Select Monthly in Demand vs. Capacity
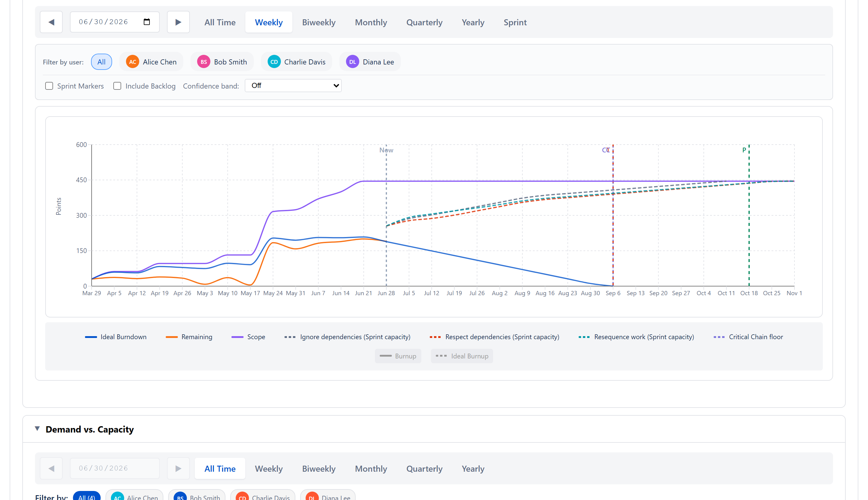Viewport: 868px width, 500px height. [x=371, y=469]
